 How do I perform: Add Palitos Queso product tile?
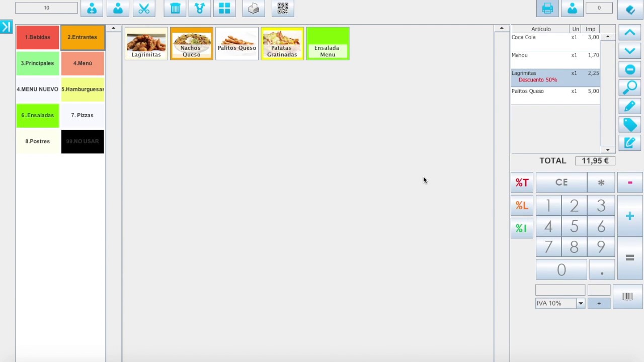pos(237,44)
